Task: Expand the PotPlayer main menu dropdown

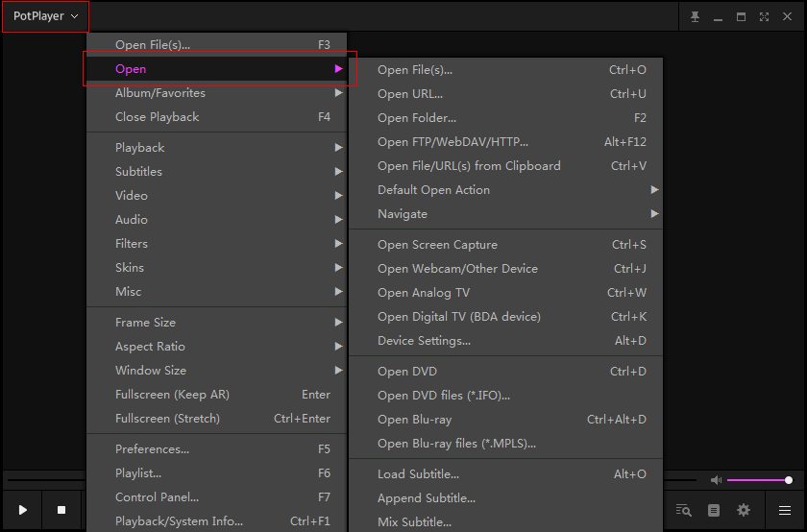Action: [x=45, y=16]
